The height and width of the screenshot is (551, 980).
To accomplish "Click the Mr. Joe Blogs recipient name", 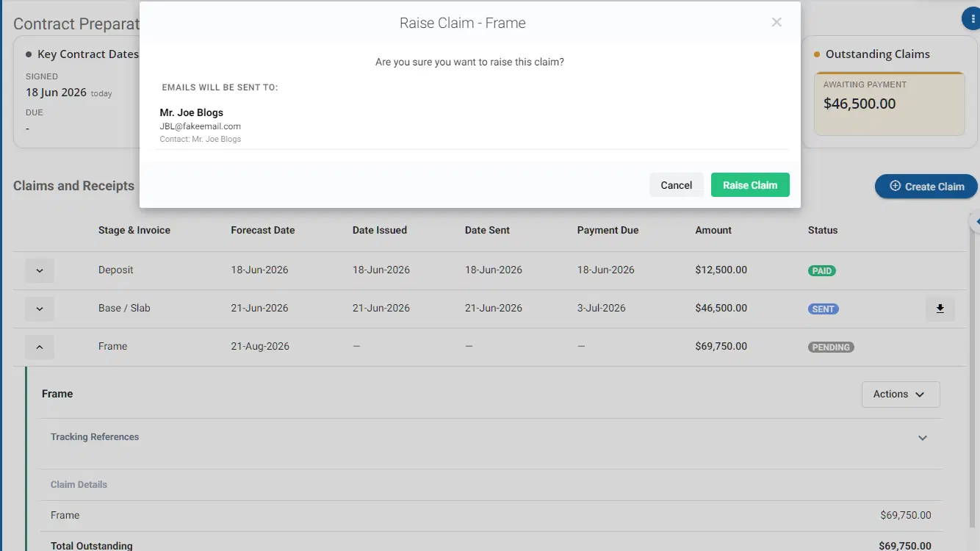I will click(x=192, y=112).
